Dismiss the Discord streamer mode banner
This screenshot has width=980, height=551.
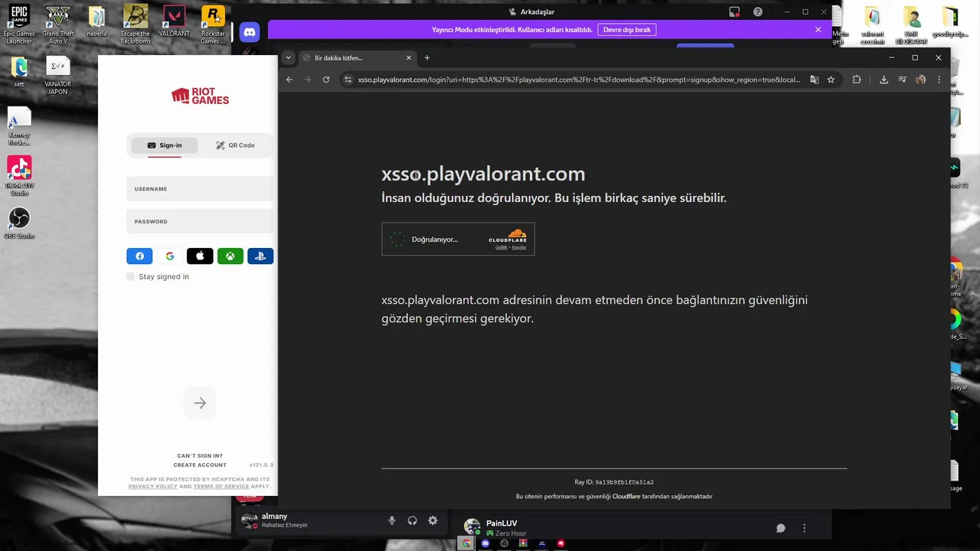pos(818,30)
